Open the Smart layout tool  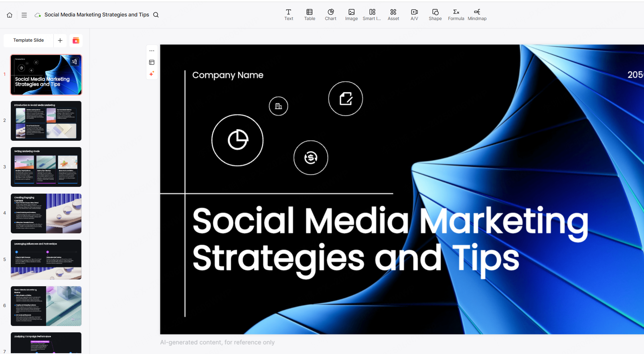tap(372, 15)
